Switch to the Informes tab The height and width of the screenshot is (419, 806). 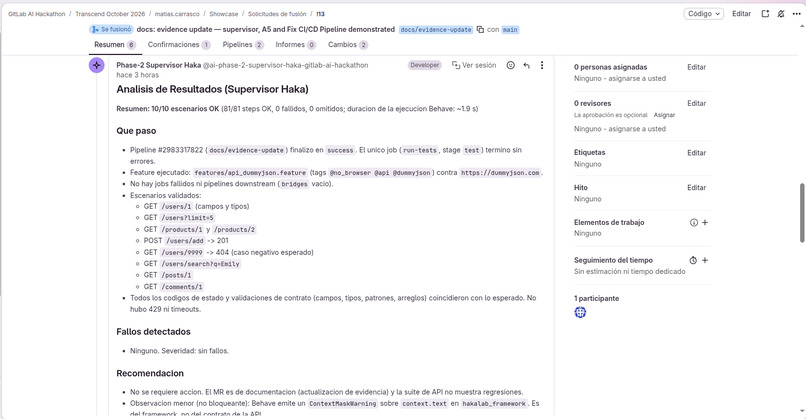pos(296,45)
